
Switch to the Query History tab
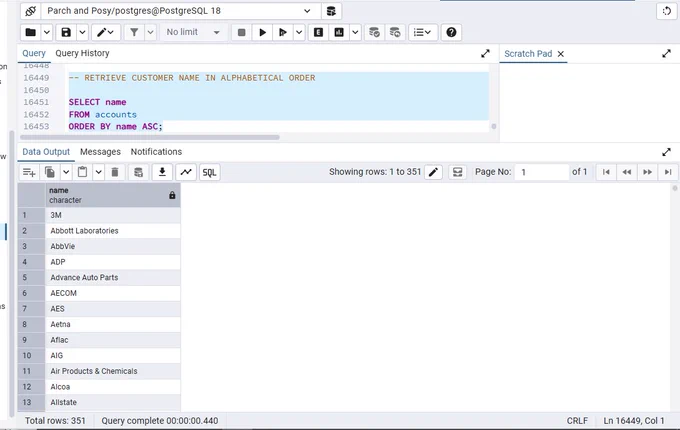[82, 53]
